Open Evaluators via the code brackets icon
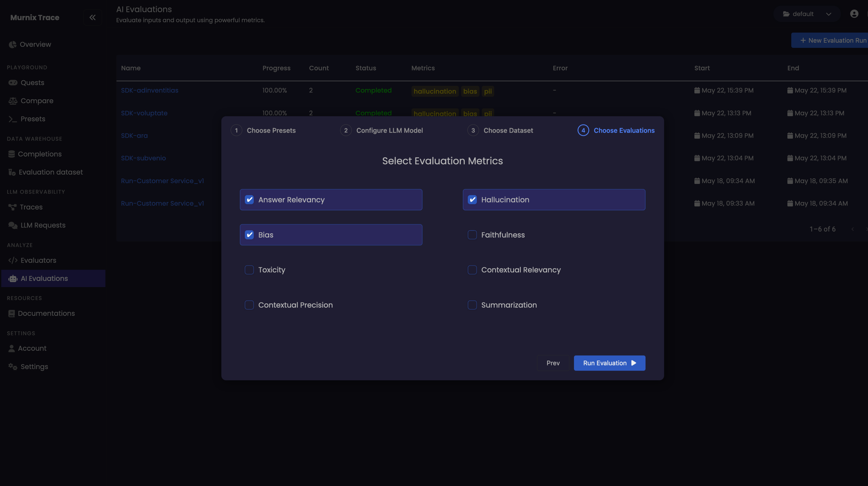The width and height of the screenshot is (868, 486). click(x=13, y=260)
